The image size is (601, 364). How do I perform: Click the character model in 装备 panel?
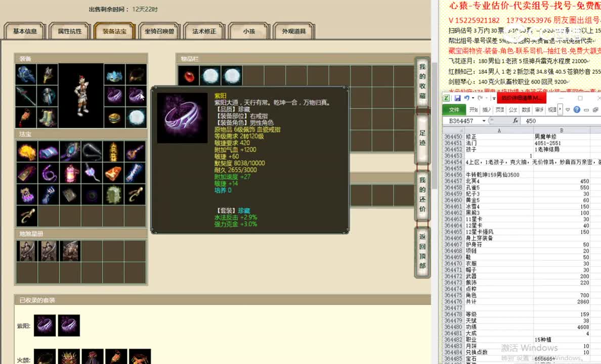point(82,94)
